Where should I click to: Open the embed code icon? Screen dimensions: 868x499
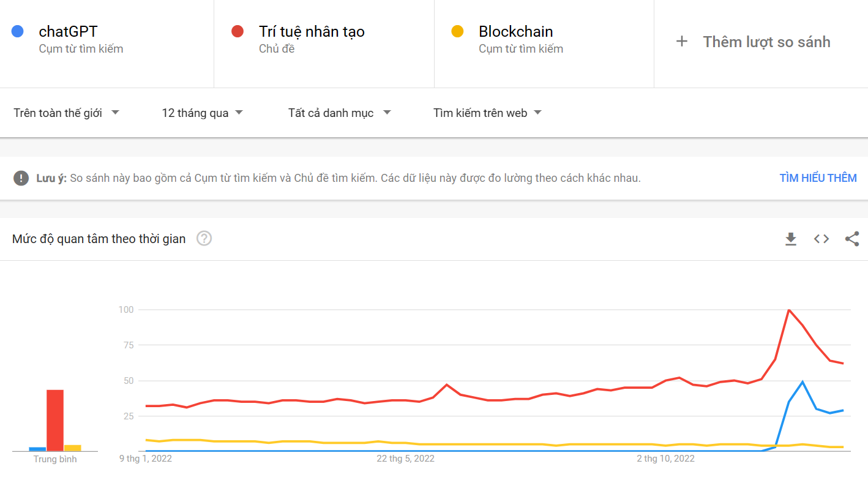point(821,239)
